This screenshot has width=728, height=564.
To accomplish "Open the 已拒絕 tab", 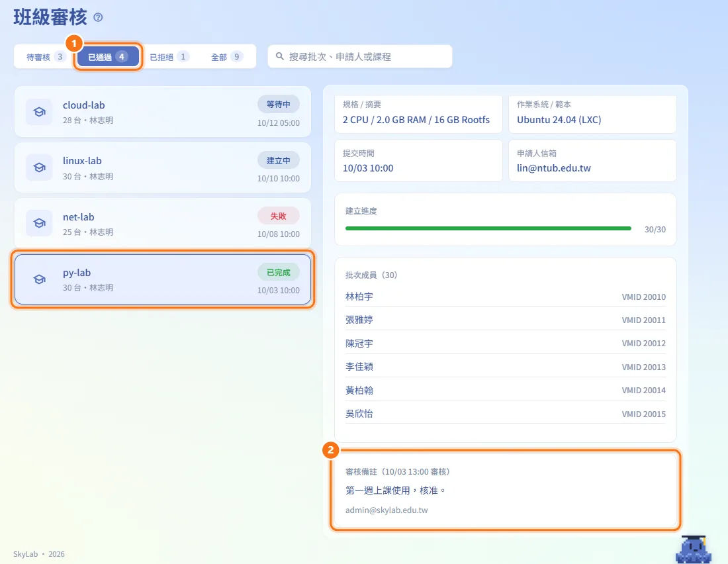I will click(x=169, y=57).
